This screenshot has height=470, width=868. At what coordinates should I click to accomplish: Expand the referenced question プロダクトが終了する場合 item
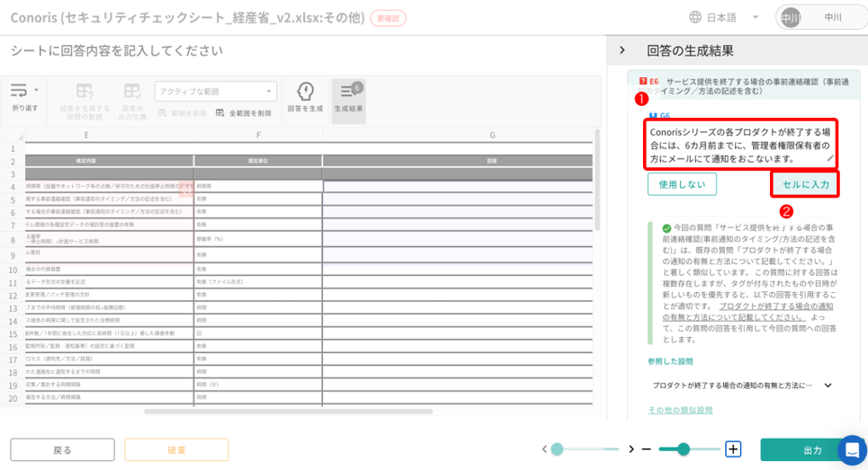[828, 386]
